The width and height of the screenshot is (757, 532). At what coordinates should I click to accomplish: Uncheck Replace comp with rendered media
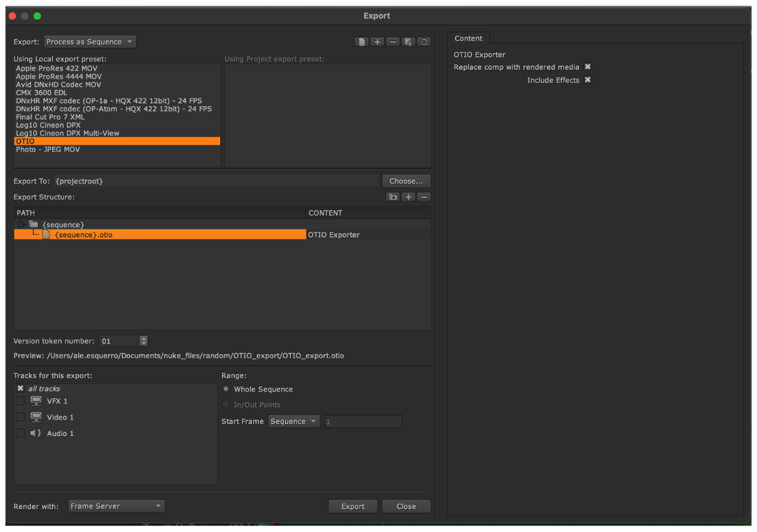tap(587, 67)
